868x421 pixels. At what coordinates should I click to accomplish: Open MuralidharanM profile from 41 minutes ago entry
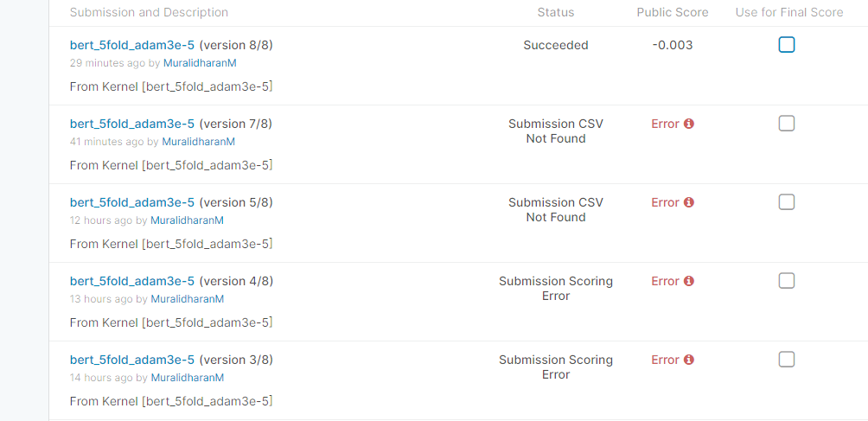point(198,142)
